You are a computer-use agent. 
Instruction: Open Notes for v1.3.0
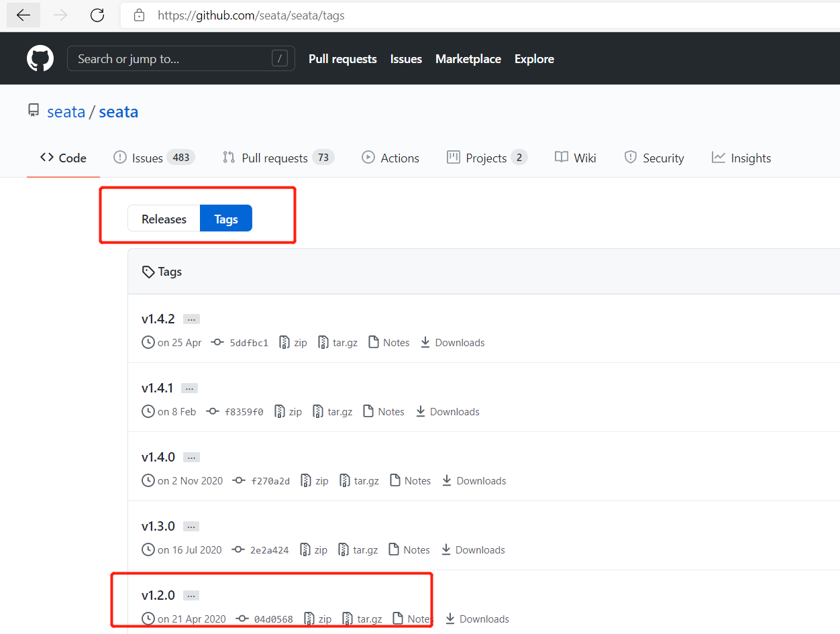[409, 549]
